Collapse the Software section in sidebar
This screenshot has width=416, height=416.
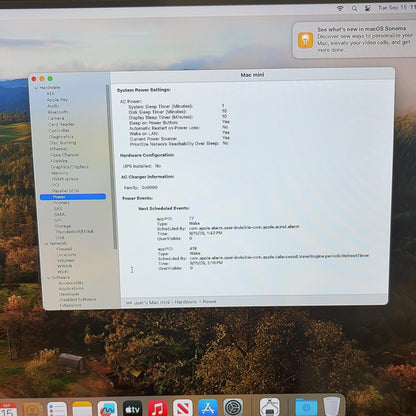tap(49, 277)
